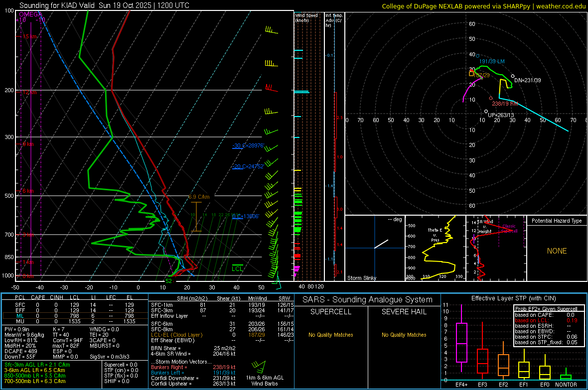Click 'No Quality Matches' under SEVERE HAIL

(404, 335)
